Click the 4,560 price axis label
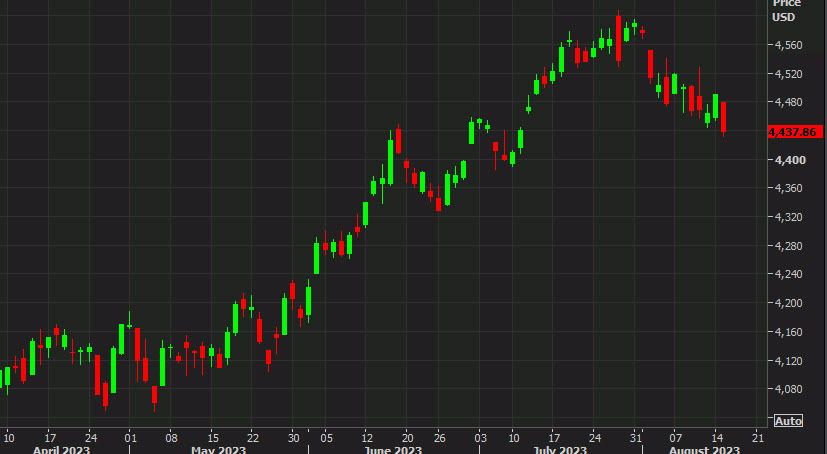The image size is (827, 454). point(789,45)
